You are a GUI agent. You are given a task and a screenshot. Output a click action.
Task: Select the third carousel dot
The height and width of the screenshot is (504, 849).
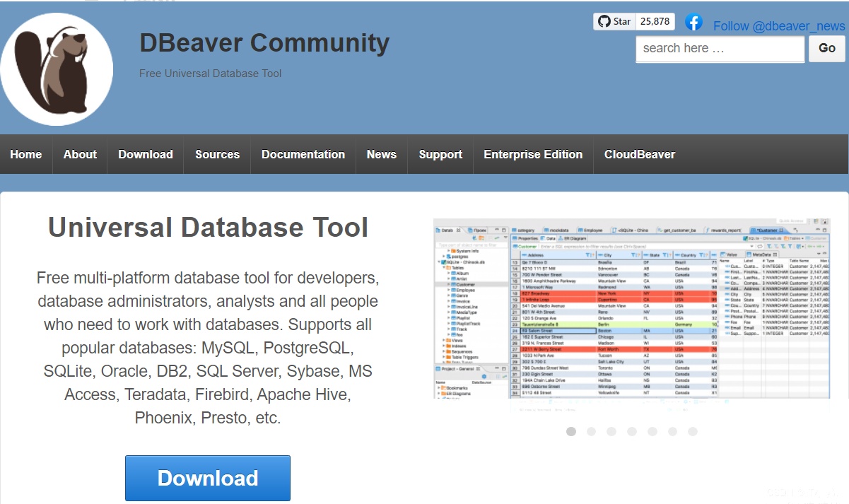coord(611,431)
